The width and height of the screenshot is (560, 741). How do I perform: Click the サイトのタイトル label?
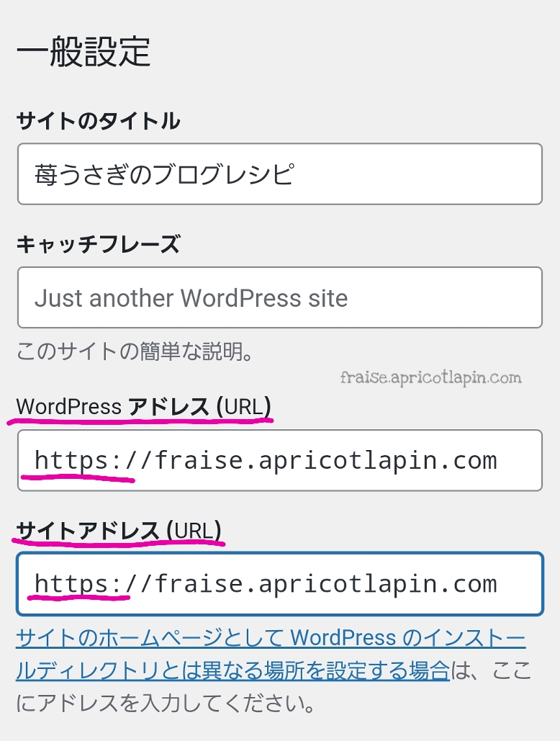(98, 121)
